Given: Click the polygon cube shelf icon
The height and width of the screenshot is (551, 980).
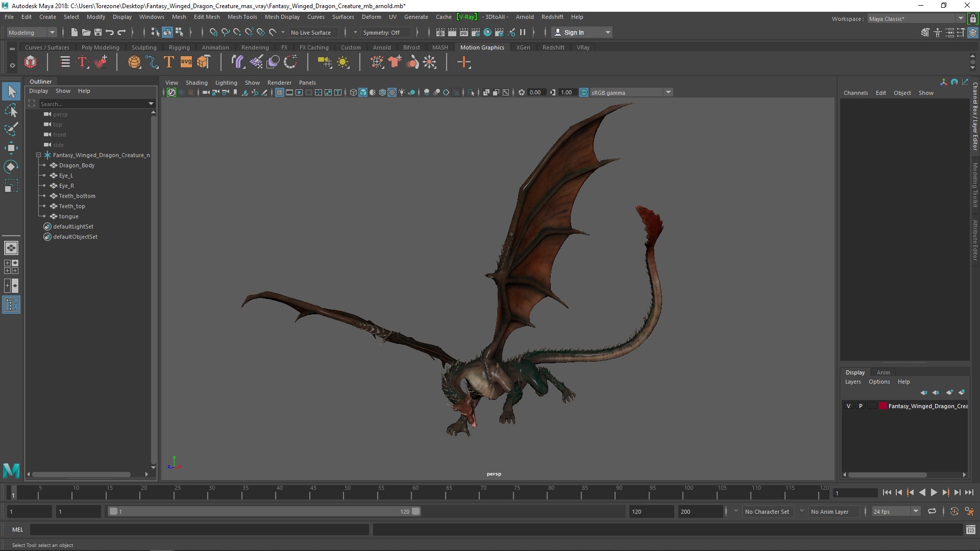Looking at the screenshot, I should point(31,62).
